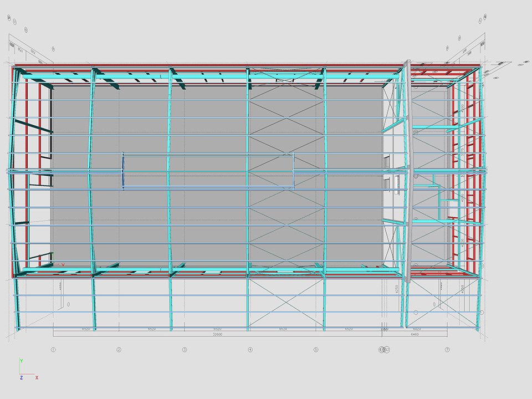Click grid bubble 1 along the bottom
532x399 pixels.
click(x=53, y=350)
